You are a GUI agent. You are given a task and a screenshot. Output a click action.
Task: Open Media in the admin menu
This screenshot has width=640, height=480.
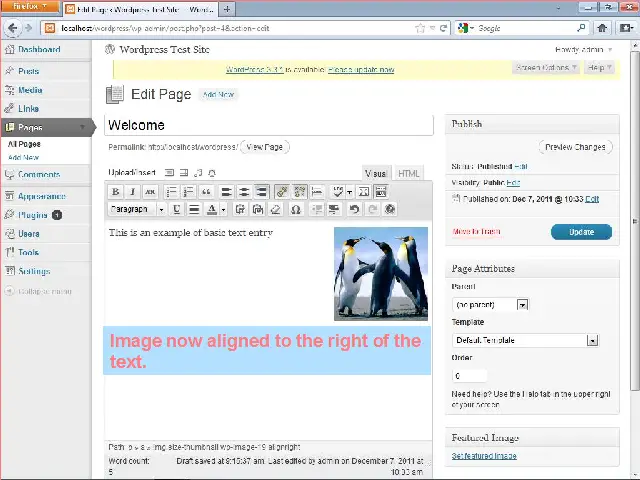pos(30,90)
